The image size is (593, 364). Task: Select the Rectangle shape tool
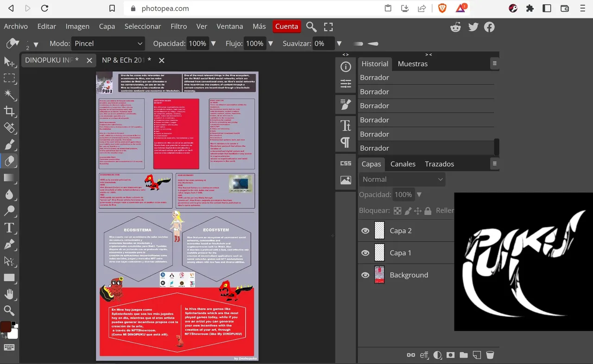pos(9,278)
